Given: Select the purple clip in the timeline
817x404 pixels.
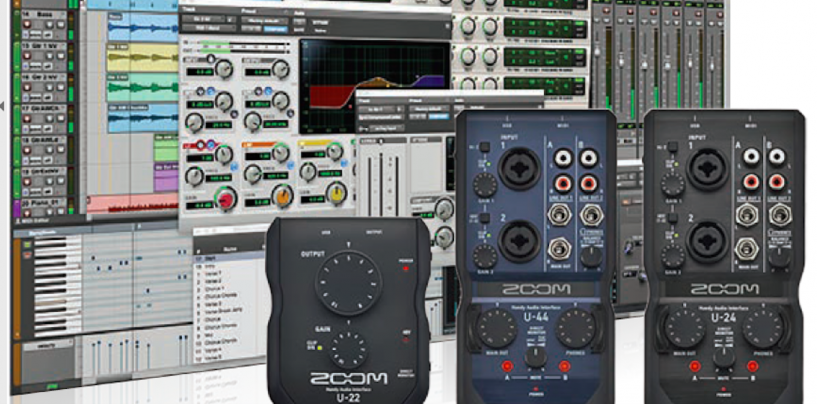Looking at the screenshot, I should (166, 177).
